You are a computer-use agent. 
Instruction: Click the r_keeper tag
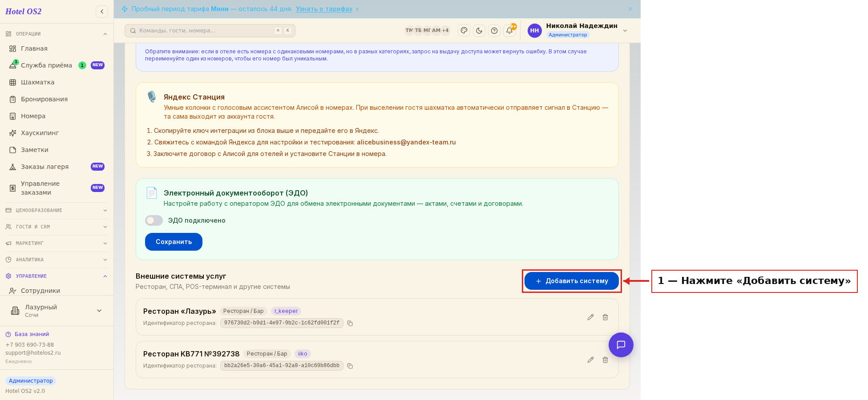click(x=286, y=311)
